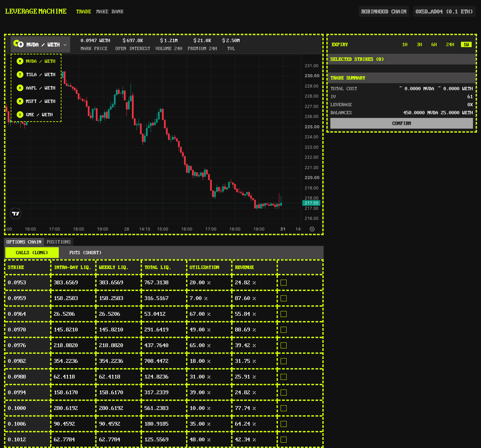Click the TradingView logo on chart
481x448 pixels.
click(x=16, y=213)
